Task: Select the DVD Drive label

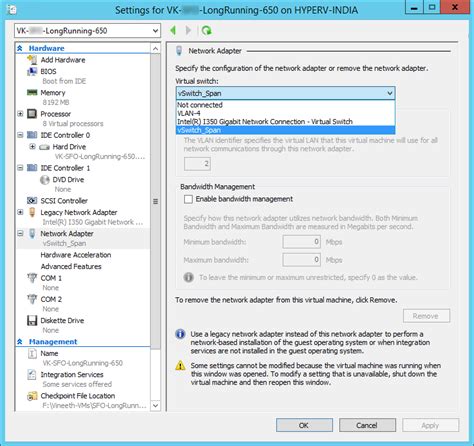Action: tap(68, 180)
